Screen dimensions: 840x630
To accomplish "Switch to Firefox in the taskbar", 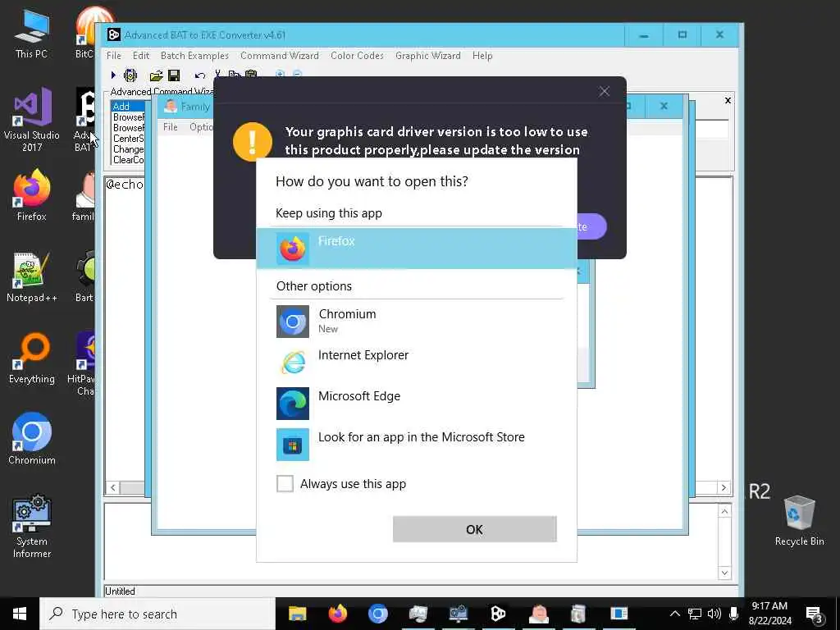I will pos(337,614).
